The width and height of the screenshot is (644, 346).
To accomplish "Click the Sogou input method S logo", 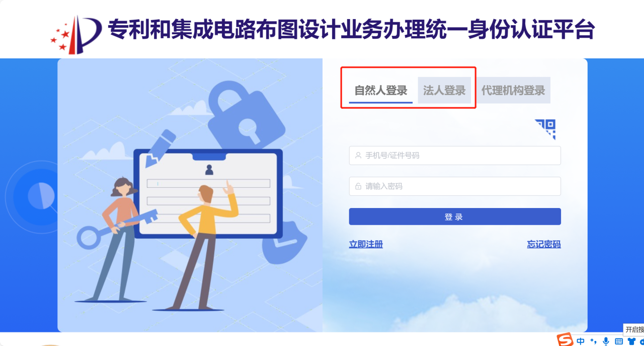I will coord(565,340).
